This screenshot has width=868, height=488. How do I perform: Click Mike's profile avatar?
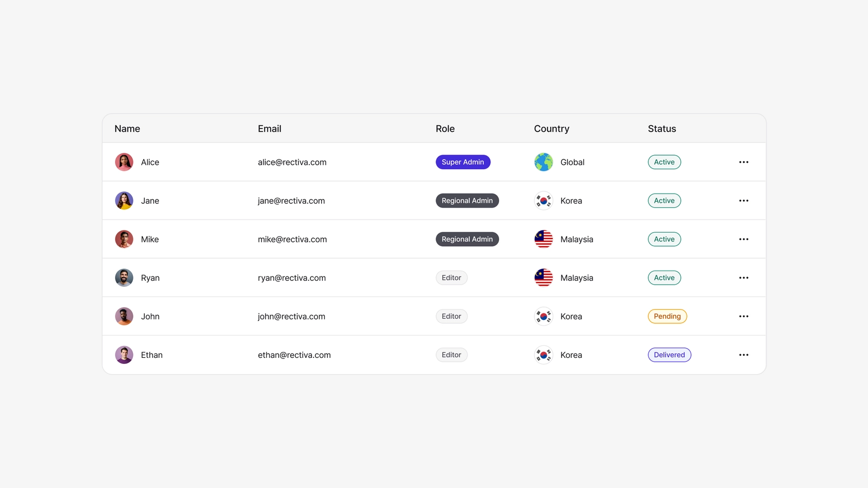tap(124, 239)
